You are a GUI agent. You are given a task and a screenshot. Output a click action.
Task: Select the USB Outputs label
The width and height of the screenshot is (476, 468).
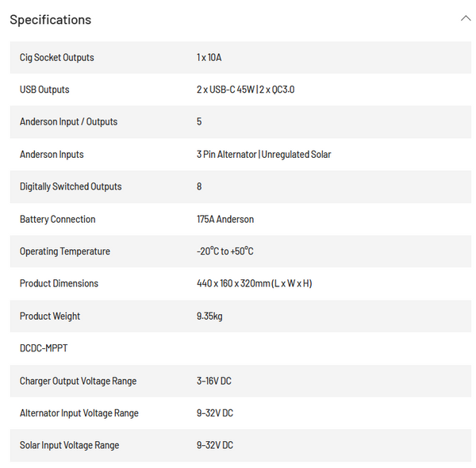[x=44, y=90]
